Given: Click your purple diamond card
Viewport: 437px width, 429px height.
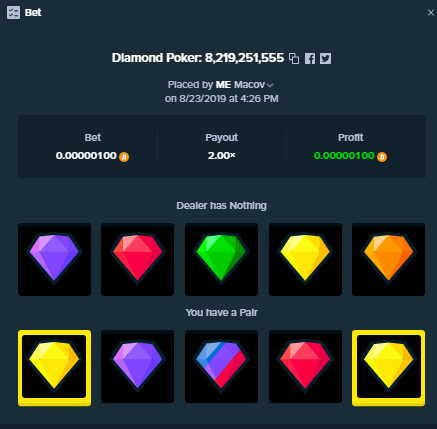Looking at the screenshot, I should (x=137, y=366).
